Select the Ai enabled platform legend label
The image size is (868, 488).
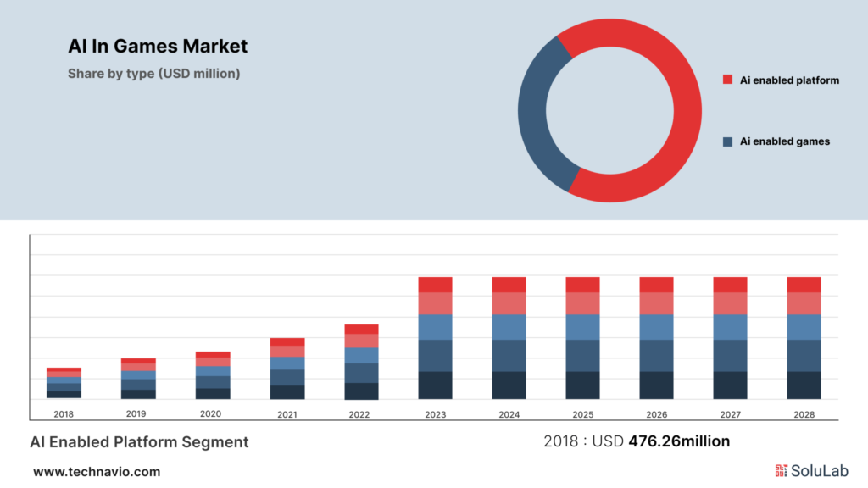789,80
